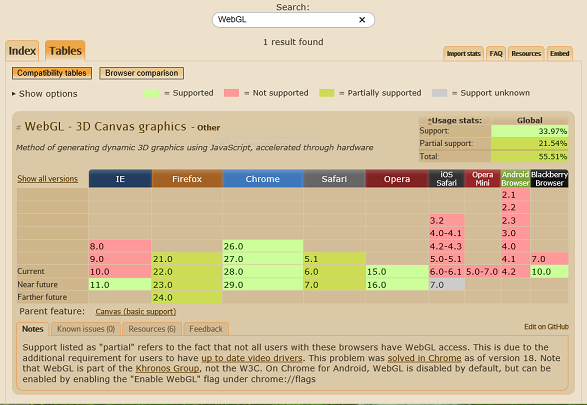Click iOS Safari 4.0-4.1 cell
This screenshot has width=587, height=405.
(x=447, y=233)
